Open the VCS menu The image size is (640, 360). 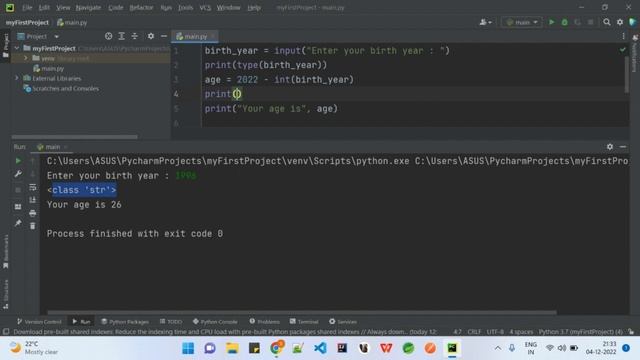(x=205, y=7)
